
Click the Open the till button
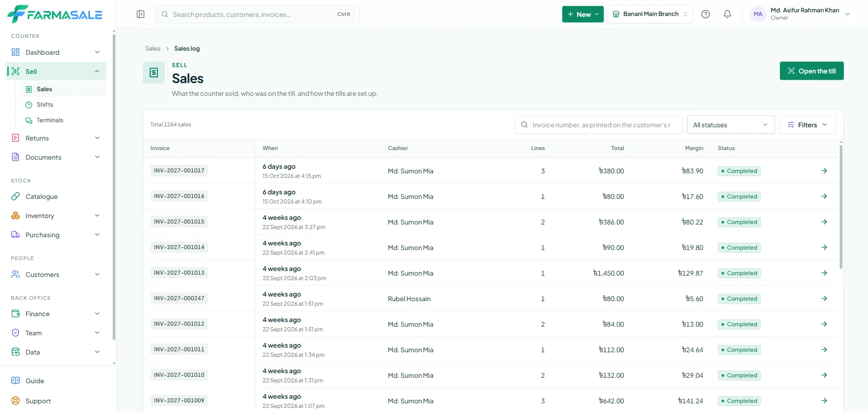click(811, 71)
